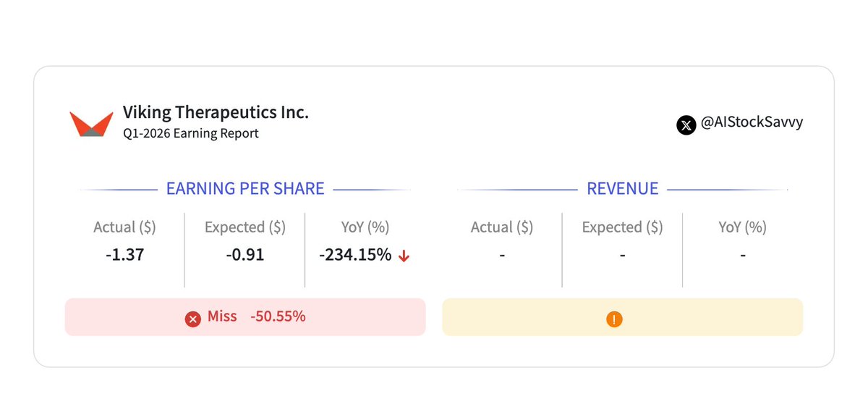Click the orange warning exclamation icon
The width and height of the screenshot is (868, 399).
click(614, 319)
